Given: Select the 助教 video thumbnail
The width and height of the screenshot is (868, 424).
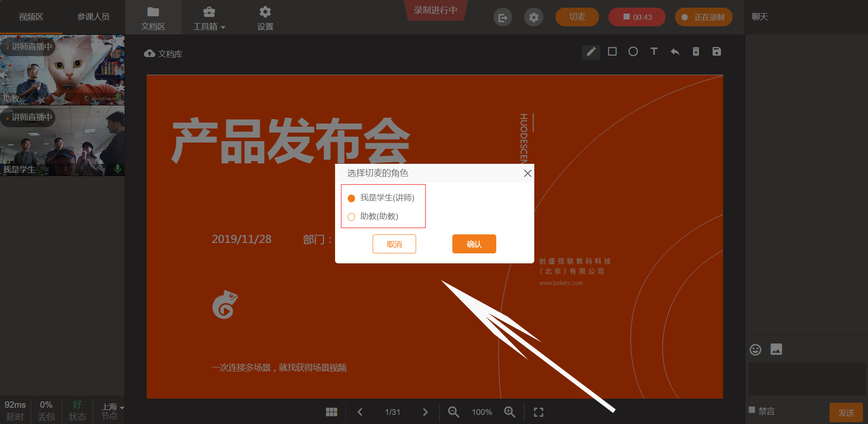Looking at the screenshot, I should pyautogui.click(x=62, y=70).
